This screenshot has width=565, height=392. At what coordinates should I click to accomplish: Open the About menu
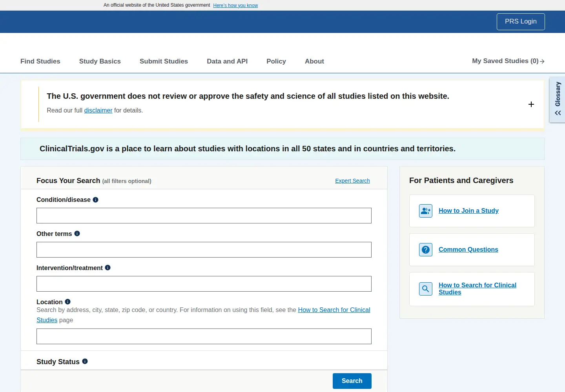[314, 61]
